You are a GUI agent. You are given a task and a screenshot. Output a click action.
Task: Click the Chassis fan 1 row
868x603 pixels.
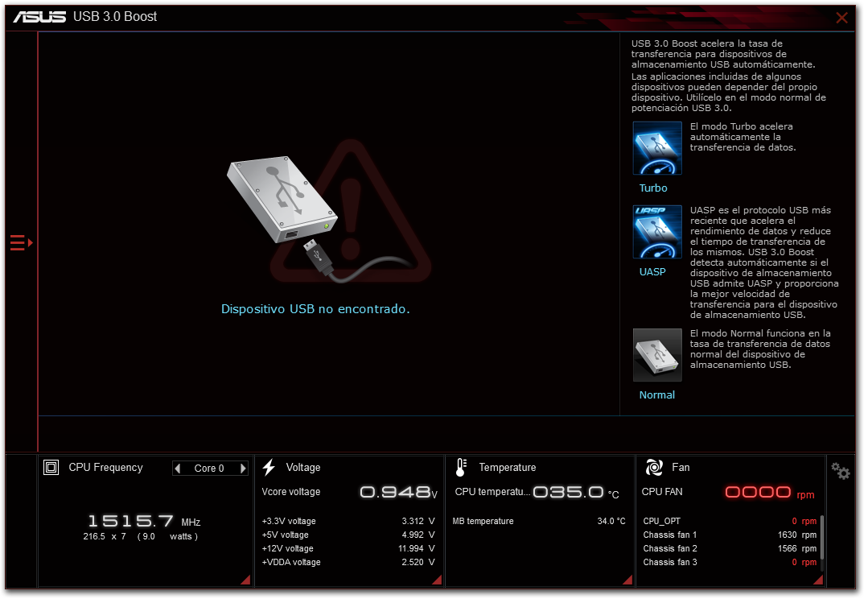pyautogui.click(x=730, y=535)
